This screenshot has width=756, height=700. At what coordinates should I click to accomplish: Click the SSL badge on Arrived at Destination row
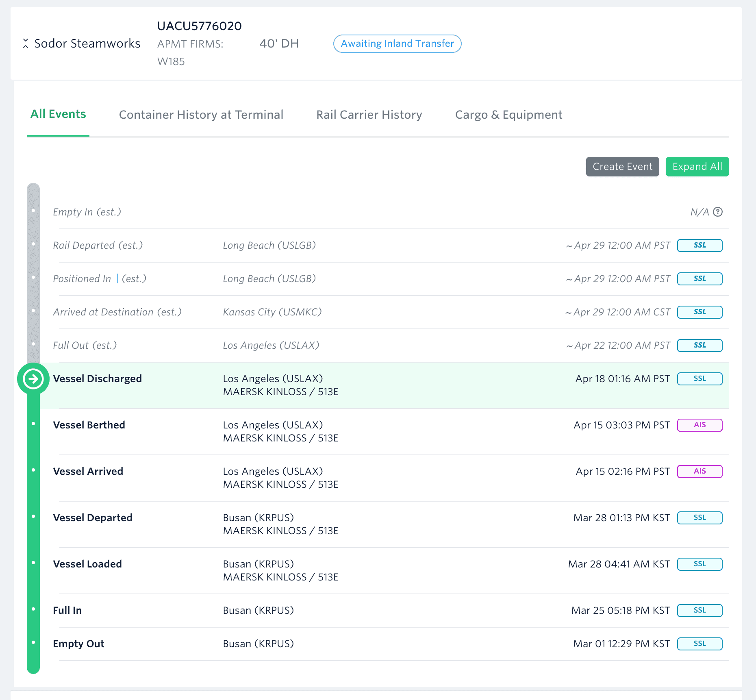[x=700, y=312]
